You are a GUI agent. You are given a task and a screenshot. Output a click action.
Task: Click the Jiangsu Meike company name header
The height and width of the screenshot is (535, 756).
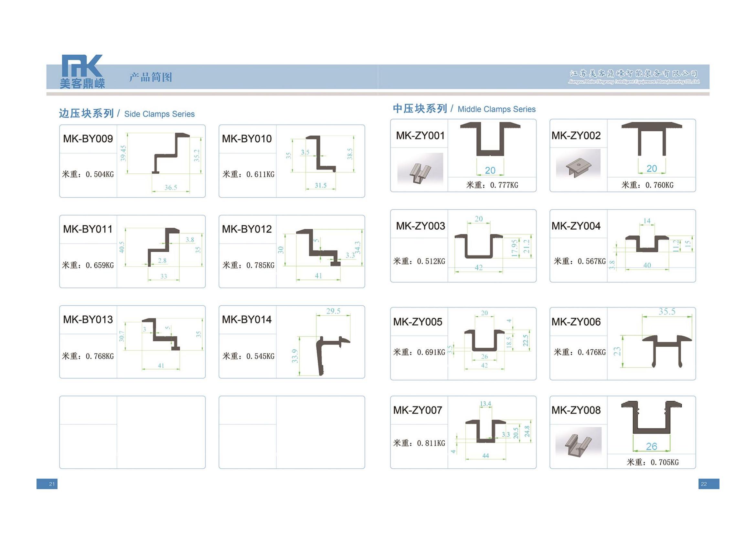634,77
